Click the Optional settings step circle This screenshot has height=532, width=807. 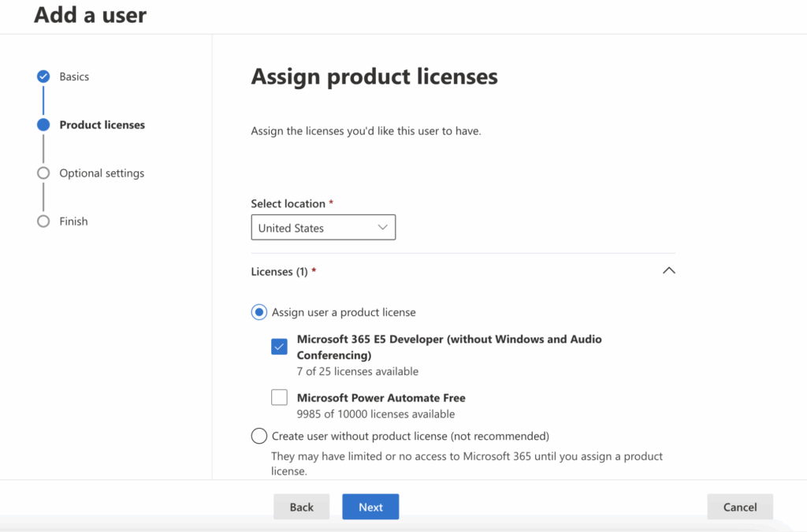43,173
